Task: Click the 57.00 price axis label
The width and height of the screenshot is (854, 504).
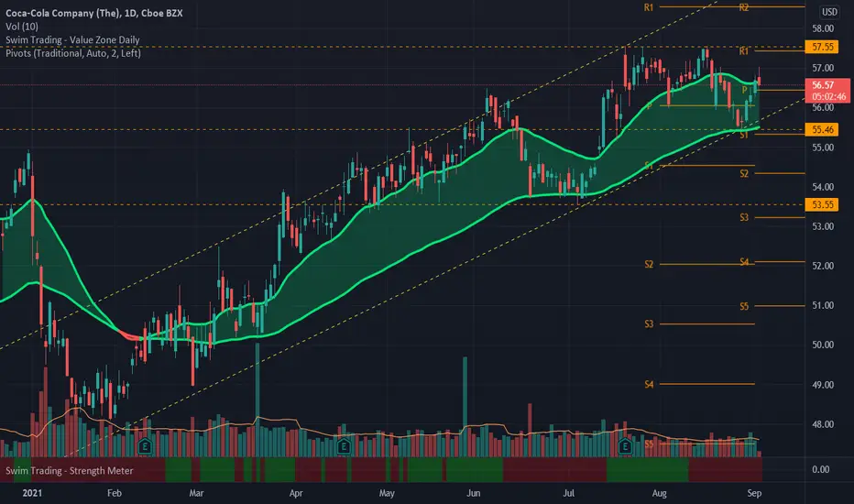Action: 823,68
